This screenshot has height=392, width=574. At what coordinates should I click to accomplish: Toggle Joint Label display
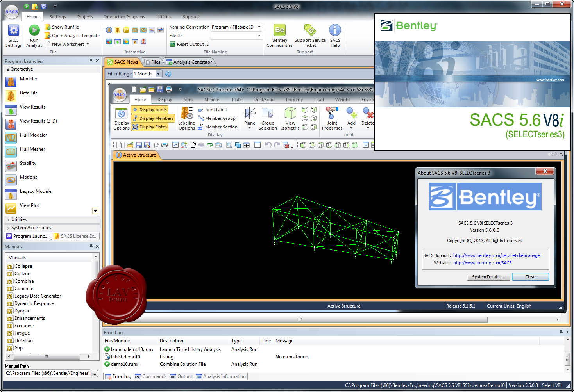(x=212, y=110)
